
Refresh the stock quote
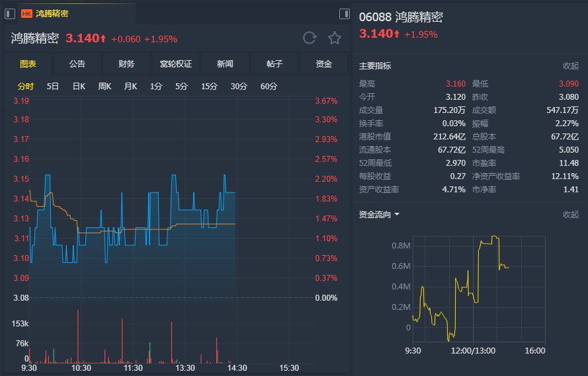tap(310, 38)
